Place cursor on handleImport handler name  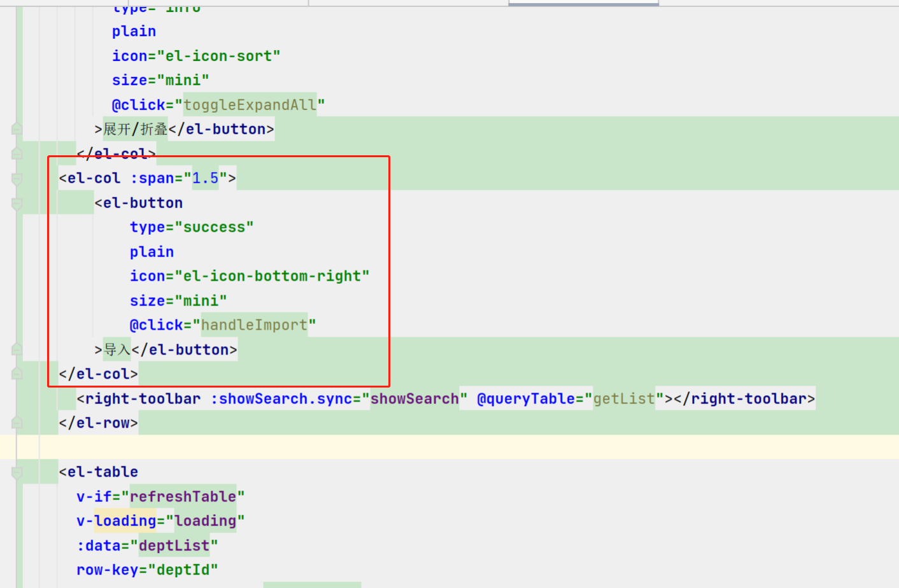click(x=254, y=325)
